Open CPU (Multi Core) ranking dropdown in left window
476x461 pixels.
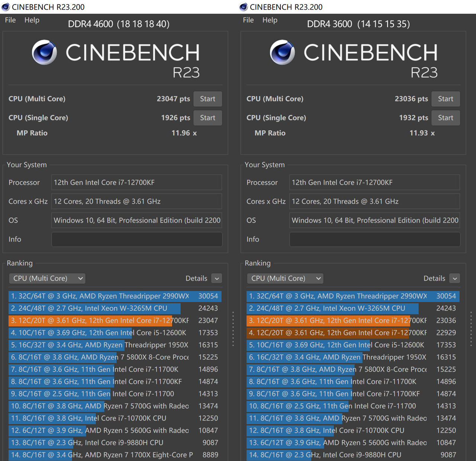click(47, 278)
